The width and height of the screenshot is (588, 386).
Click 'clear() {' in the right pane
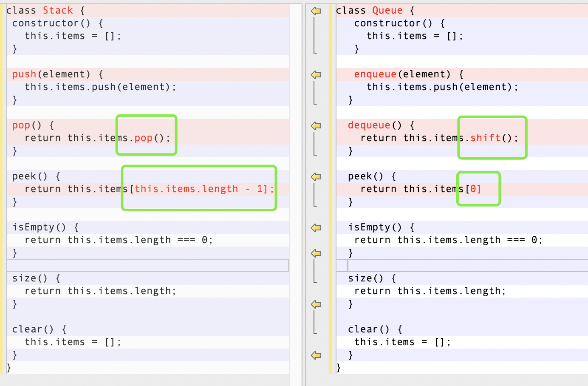click(375, 329)
